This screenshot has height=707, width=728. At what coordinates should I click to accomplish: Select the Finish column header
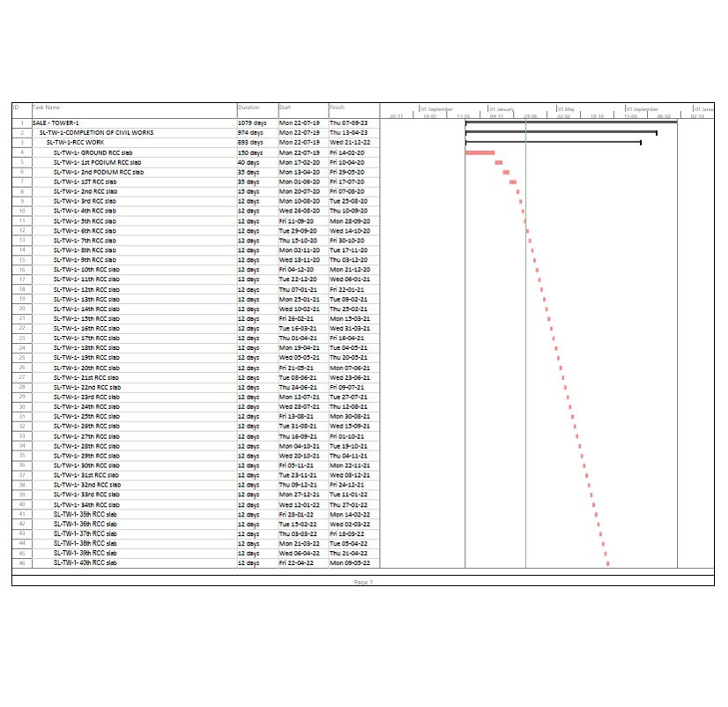(337, 108)
